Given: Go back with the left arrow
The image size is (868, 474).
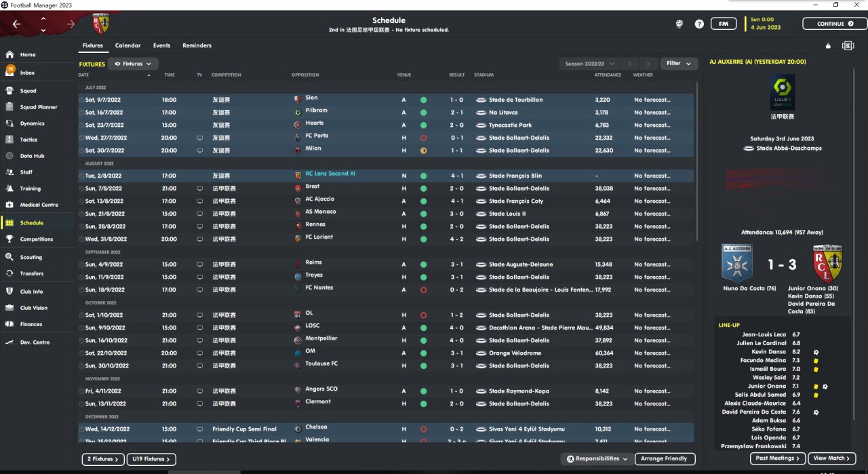Looking at the screenshot, I should (x=17, y=24).
